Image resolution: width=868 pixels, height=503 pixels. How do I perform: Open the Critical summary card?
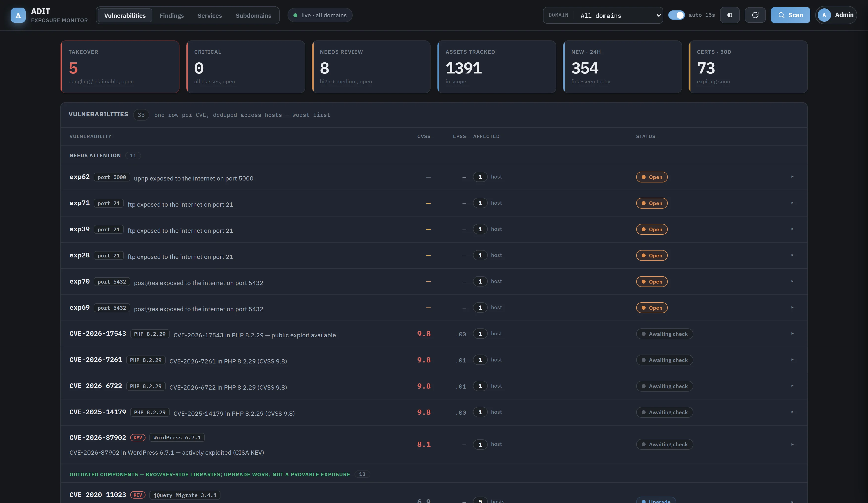246,67
